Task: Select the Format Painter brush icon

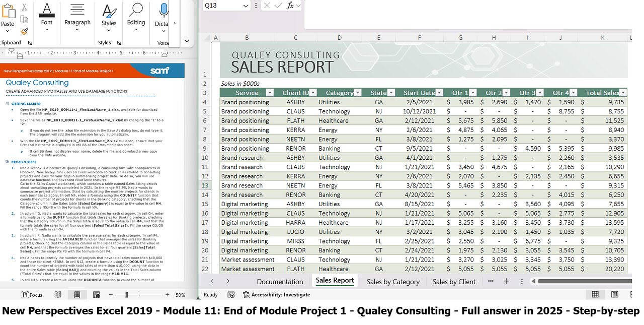Action: click(x=24, y=32)
